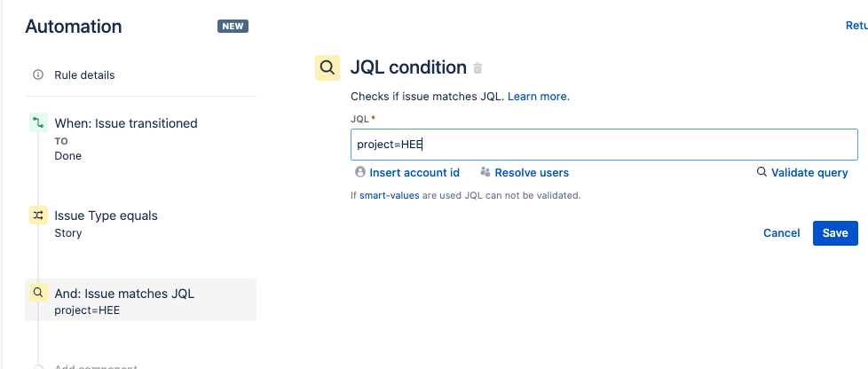This screenshot has width=868, height=369.
Task: Select When: Issue transitioned step
Action: [140, 139]
